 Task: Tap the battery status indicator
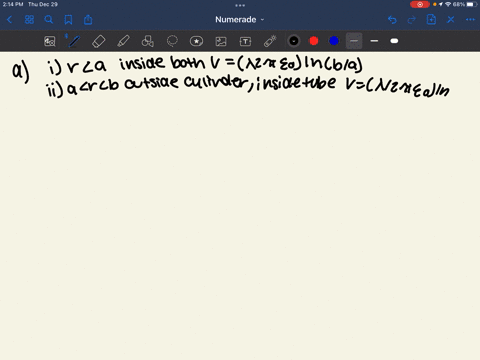click(471, 4)
